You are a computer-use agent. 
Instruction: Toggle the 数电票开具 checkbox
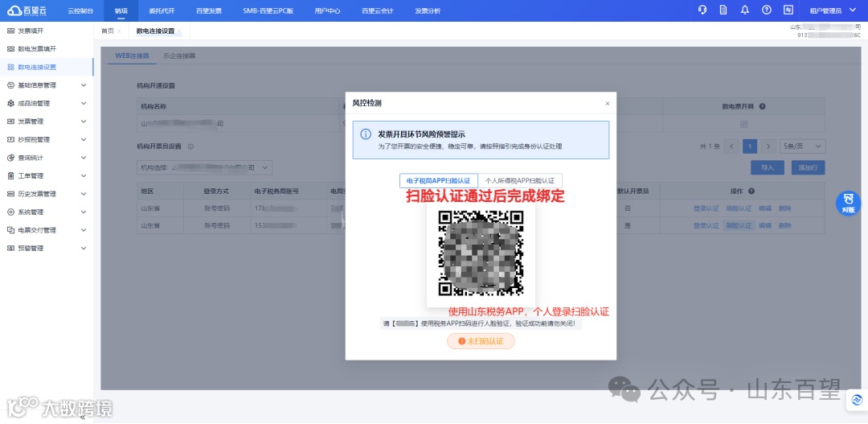[x=744, y=124]
